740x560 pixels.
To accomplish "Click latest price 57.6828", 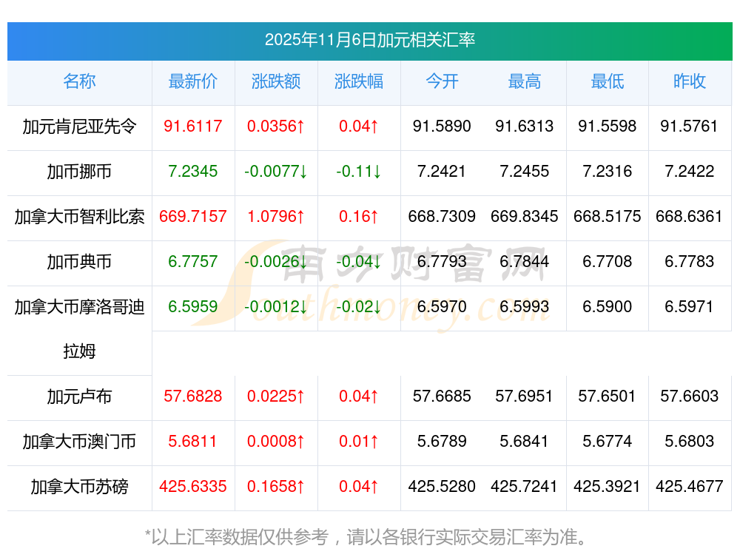I will 192,397.
